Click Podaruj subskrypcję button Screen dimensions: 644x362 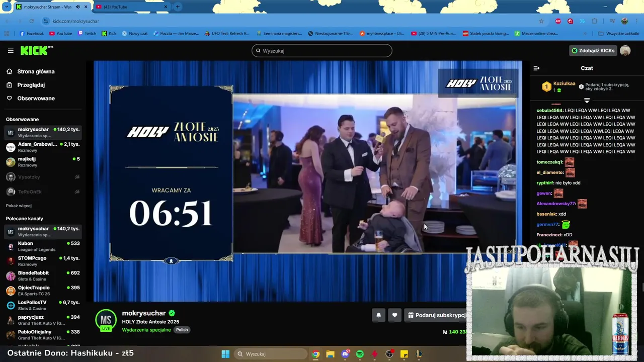click(x=437, y=315)
